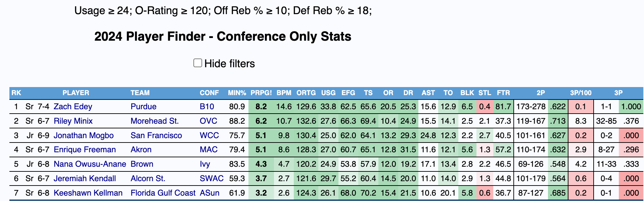Sort by 3P/100 column header
Screen dimensions: 644x201
tap(581, 93)
